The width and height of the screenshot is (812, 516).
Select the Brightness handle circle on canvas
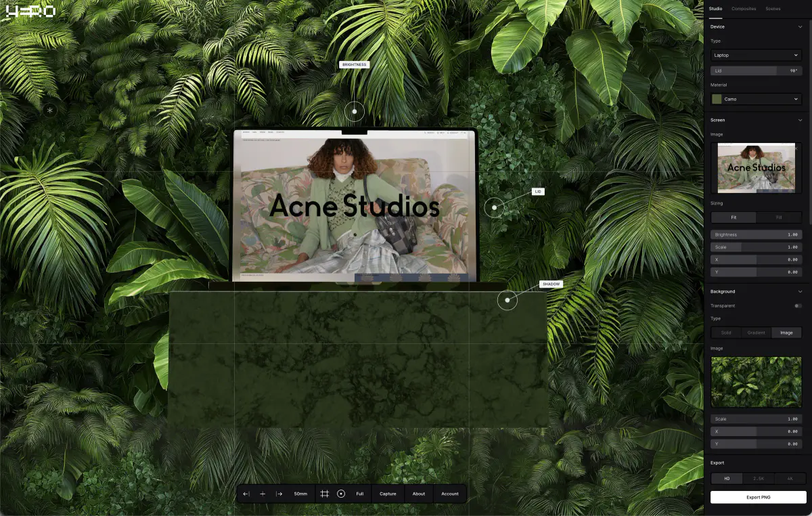354,111
